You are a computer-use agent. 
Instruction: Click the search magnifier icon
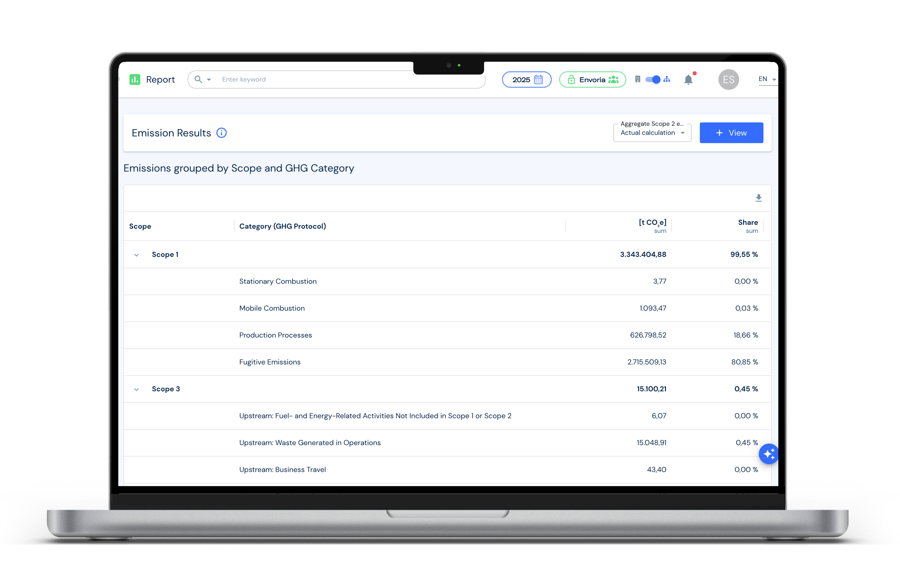pyautogui.click(x=198, y=79)
